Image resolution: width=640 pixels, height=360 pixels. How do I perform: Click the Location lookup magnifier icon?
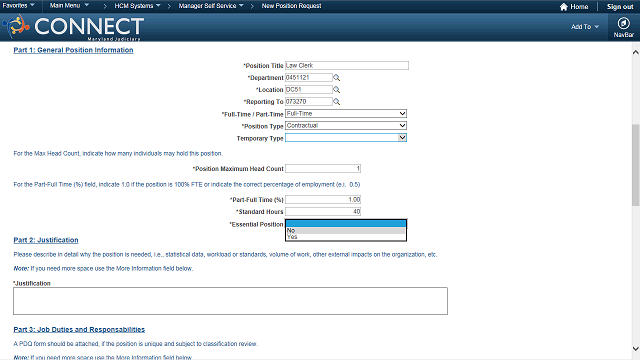(336, 89)
